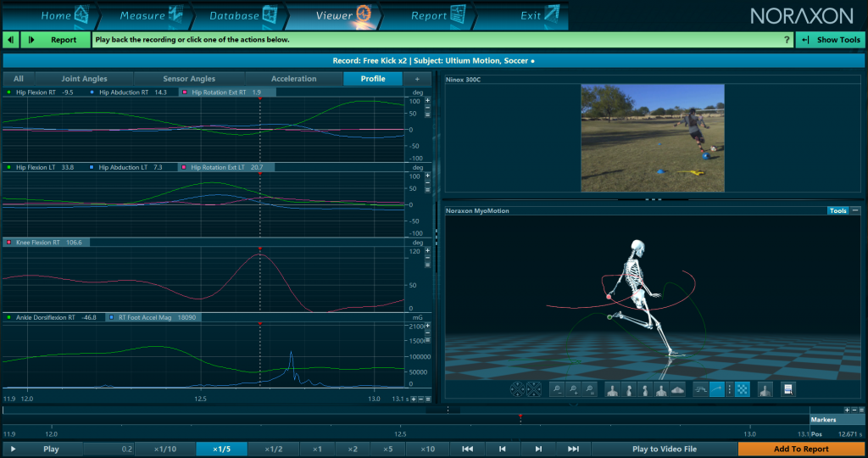868x458 pixels.
Task: Click the playback speed value field 0.2
Action: 108,449
